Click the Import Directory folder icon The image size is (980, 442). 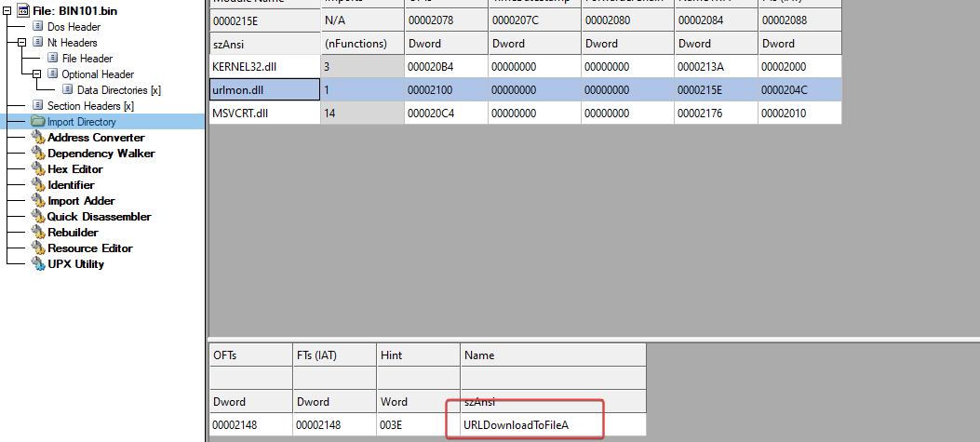pos(38,122)
